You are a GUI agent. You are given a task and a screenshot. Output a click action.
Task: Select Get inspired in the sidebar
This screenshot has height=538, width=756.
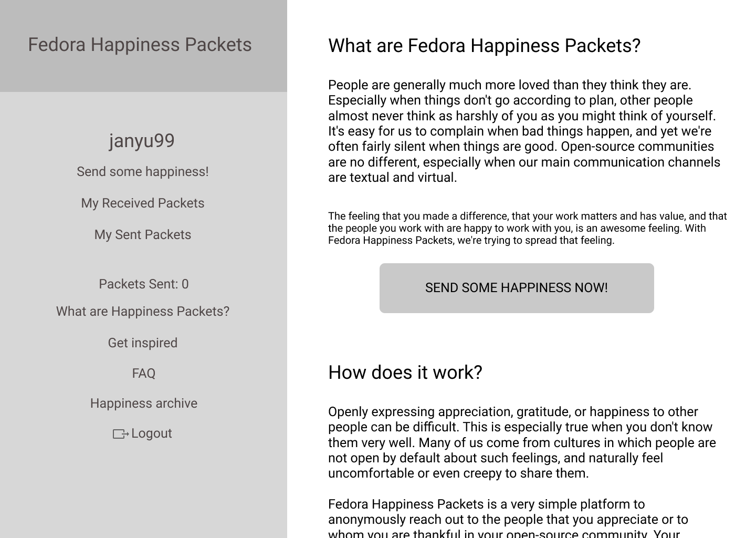[143, 343]
